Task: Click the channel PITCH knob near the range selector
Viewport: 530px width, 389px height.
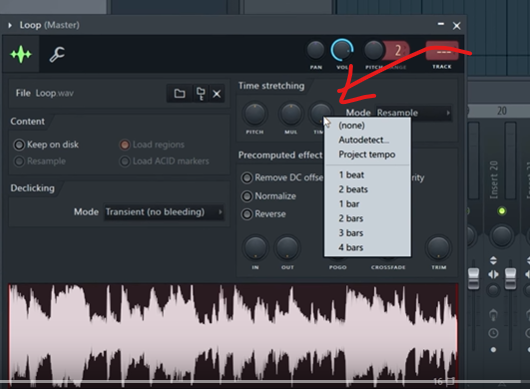Action: click(374, 50)
